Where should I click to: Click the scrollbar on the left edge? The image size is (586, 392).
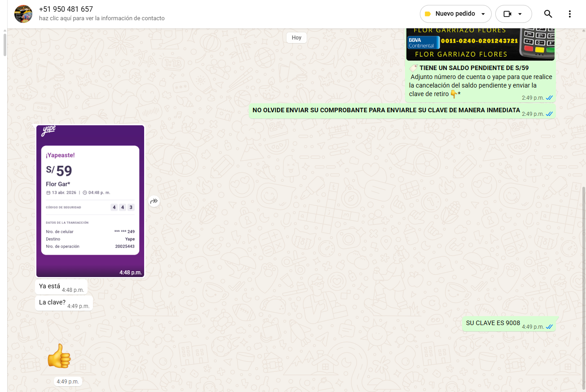pyautogui.click(x=4, y=45)
